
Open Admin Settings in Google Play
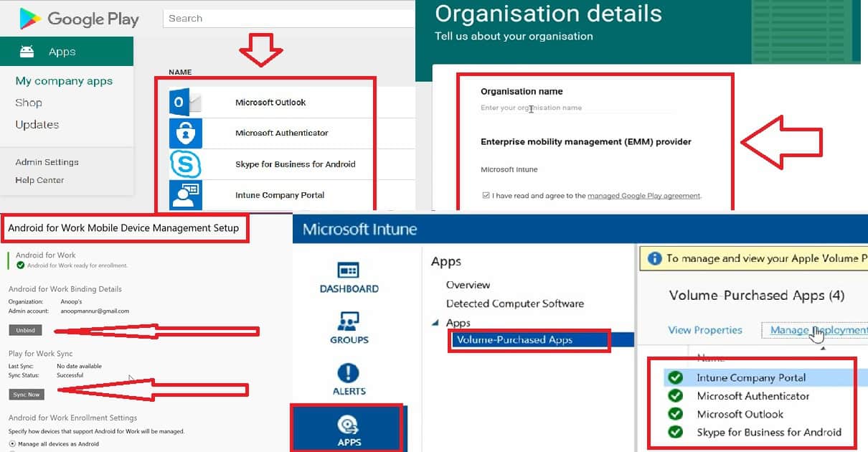47,162
